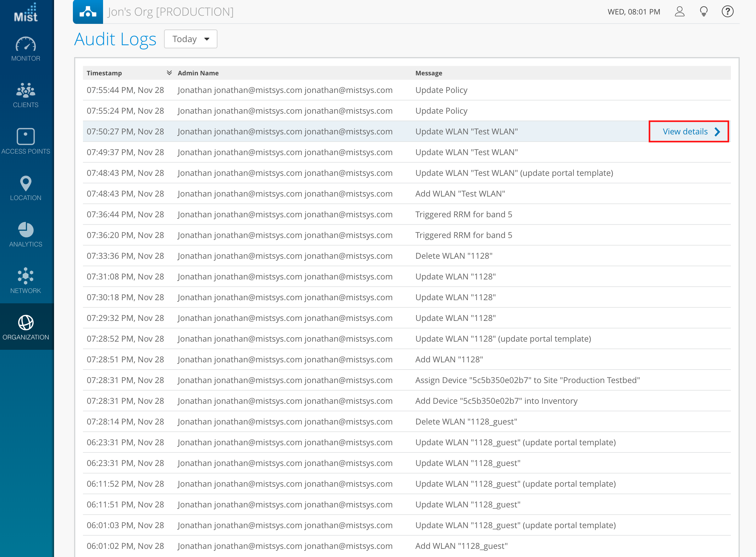Viewport: 756px width, 557px height.
Task: Click the Mist logo icon
Action: [26, 13]
